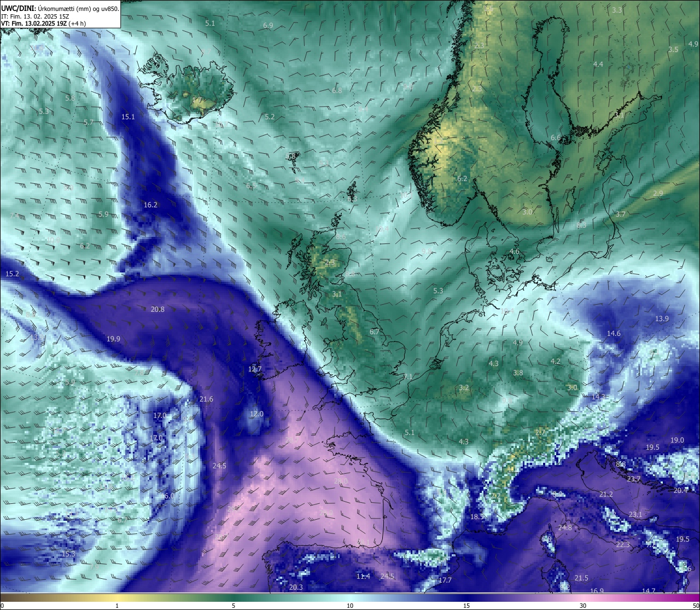Click the 3.5 value over northern Finland
This screenshot has height=610, width=700.
tap(673, 49)
